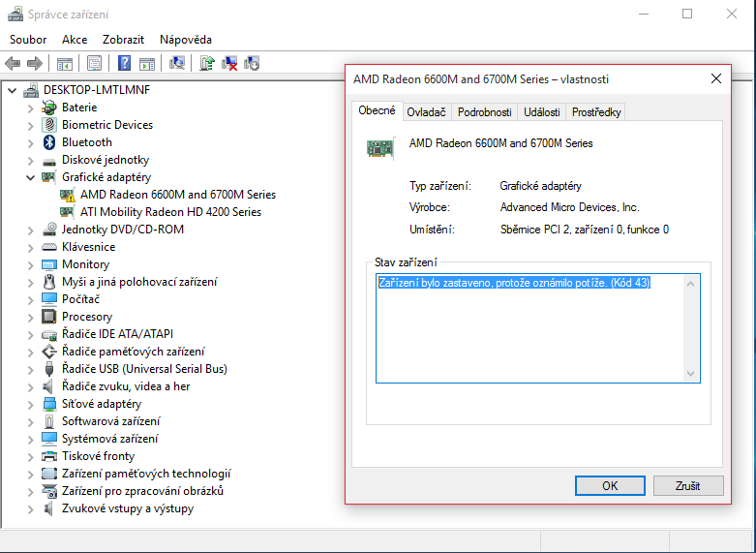Click the blue Help question mark icon
The height and width of the screenshot is (553, 756).
pyautogui.click(x=125, y=63)
